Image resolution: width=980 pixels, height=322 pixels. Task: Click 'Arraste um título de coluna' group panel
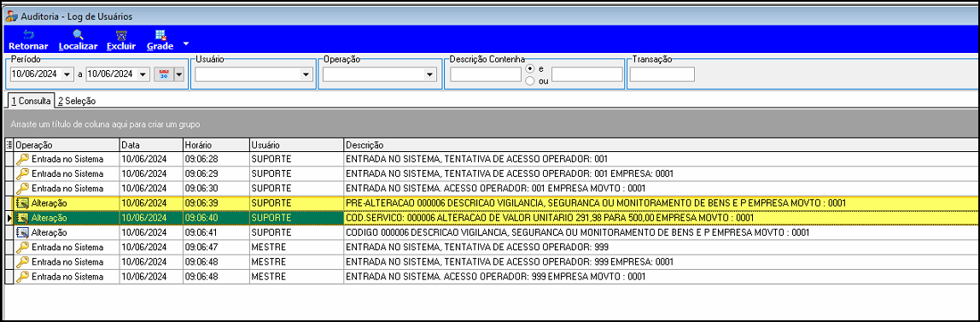coord(491,124)
